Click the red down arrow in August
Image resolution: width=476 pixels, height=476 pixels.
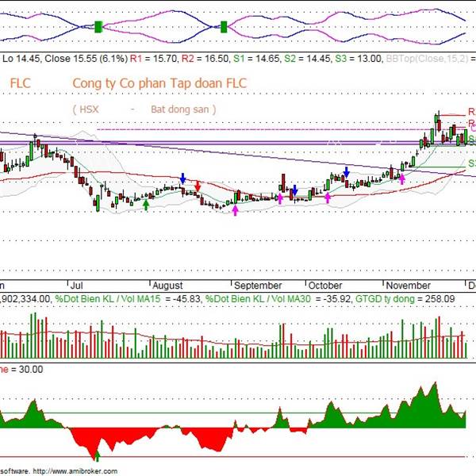coord(198,186)
